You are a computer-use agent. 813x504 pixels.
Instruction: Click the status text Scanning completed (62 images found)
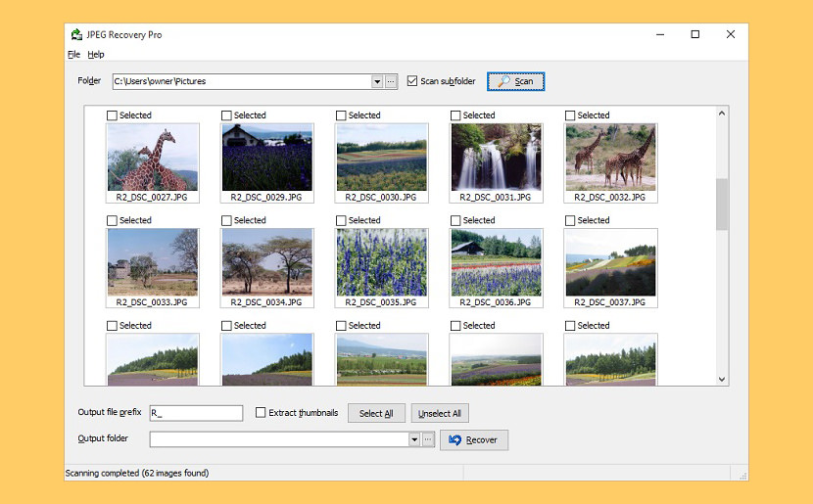click(x=137, y=473)
